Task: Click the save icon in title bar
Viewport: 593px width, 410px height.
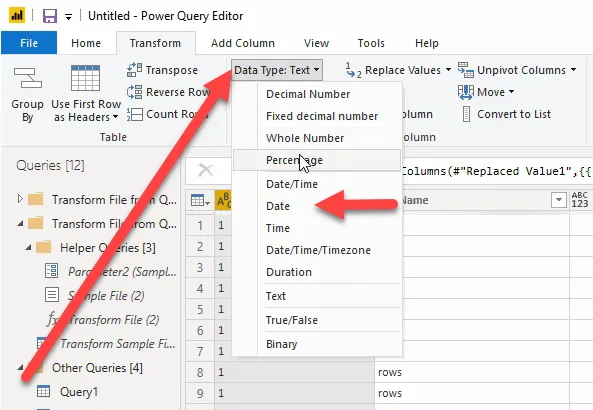Action: (x=50, y=16)
